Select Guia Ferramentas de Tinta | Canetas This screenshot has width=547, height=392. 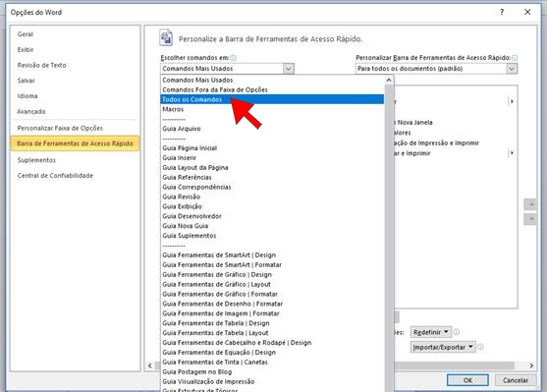(x=272, y=363)
